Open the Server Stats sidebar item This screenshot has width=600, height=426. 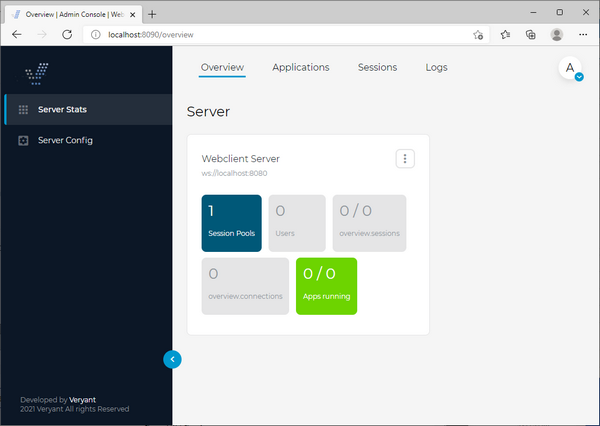[88, 109]
